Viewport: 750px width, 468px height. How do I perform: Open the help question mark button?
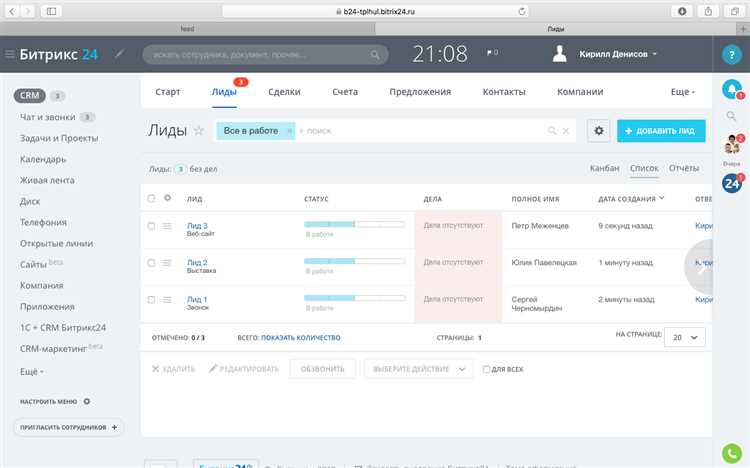point(731,55)
